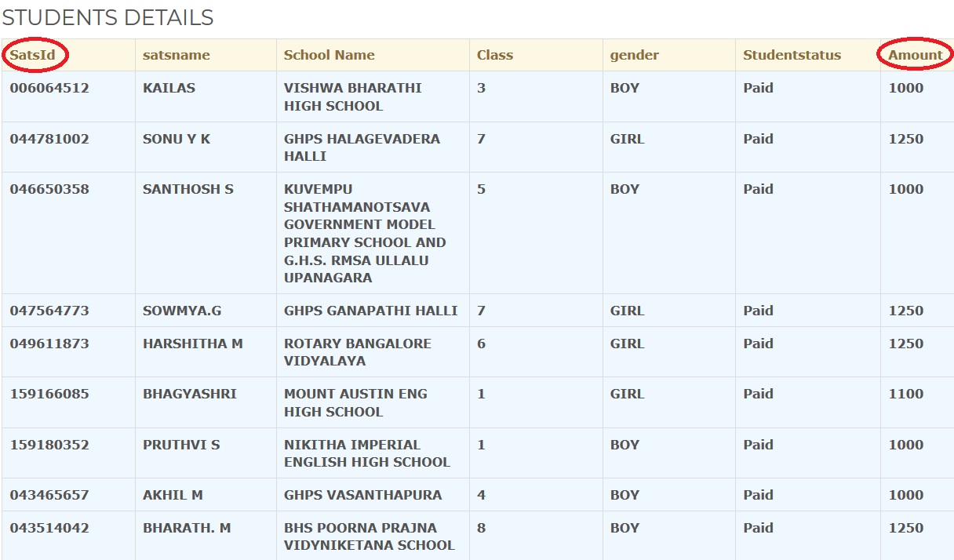Click gender BOY in PRUTHVI S row
Screen dimensions: 954x560
click(625, 445)
